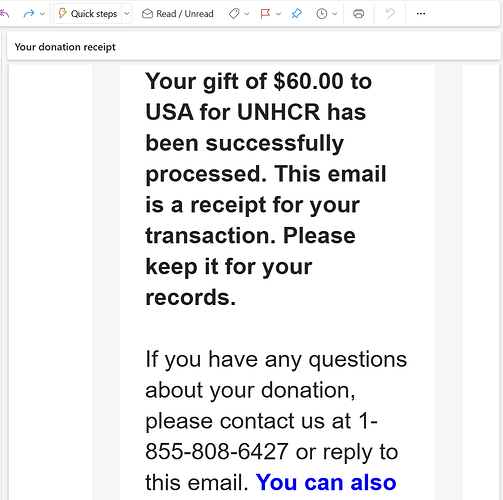Open the Snooze time dropdown chevron
This screenshot has width=503, height=500.
click(x=335, y=14)
